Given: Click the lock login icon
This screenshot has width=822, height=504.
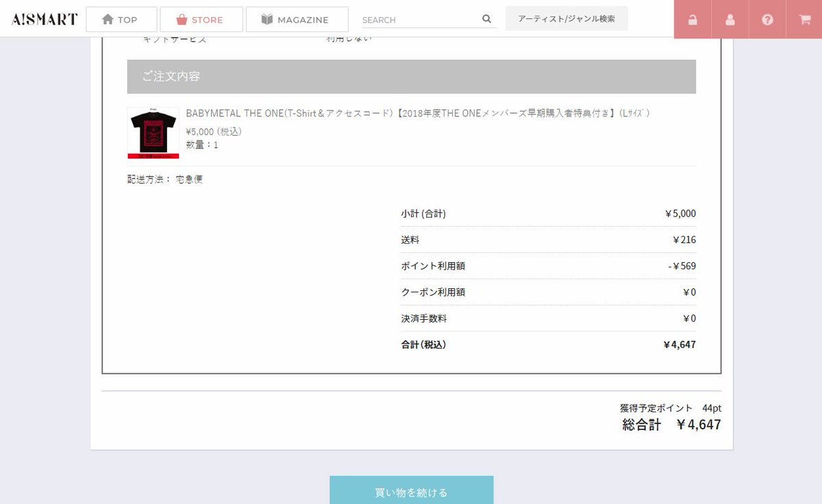Looking at the screenshot, I should (x=693, y=19).
